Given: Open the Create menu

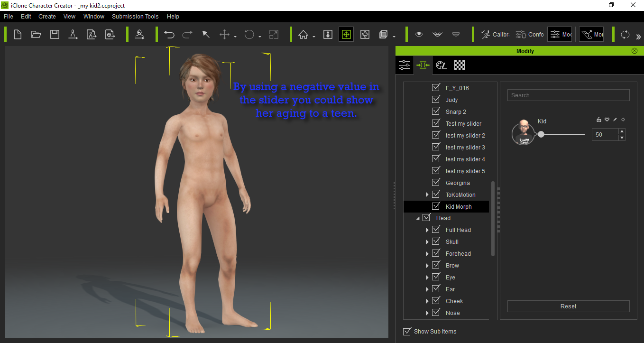Looking at the screenshot, I should pyautogui.click(x=47, y=16).
